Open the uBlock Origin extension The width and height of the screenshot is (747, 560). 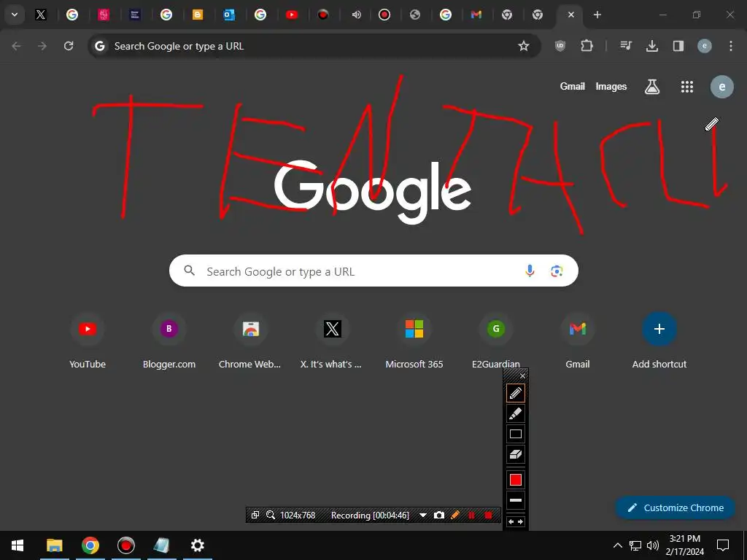(x=560, y=46)
